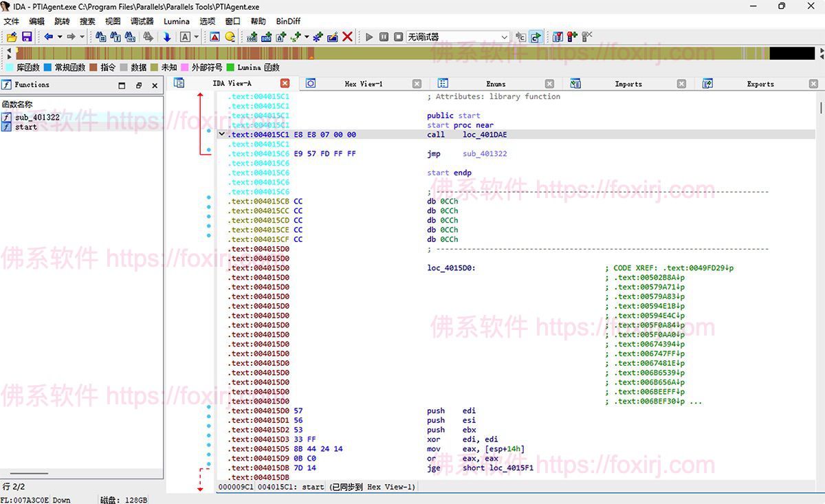Open the 无调试器 debugger selector dropdown
The image size is (825, 504).
(x=504, y=36)
